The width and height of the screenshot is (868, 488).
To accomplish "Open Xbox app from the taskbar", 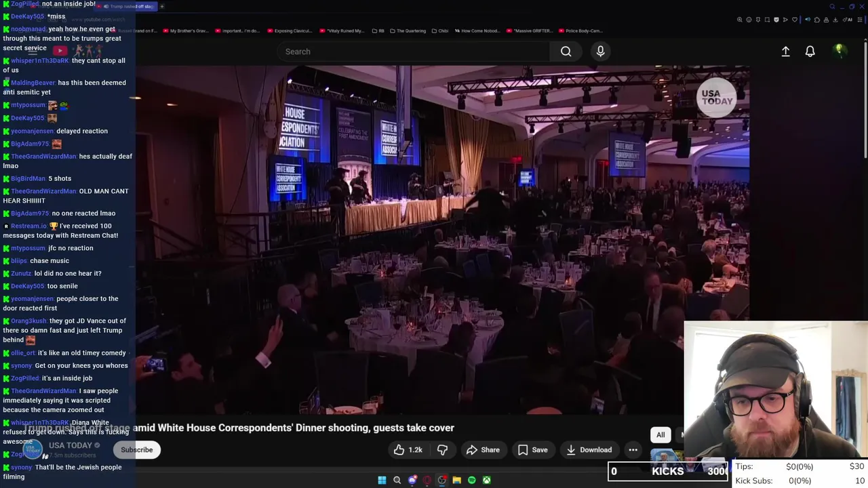I will click(x=486, y=480).
